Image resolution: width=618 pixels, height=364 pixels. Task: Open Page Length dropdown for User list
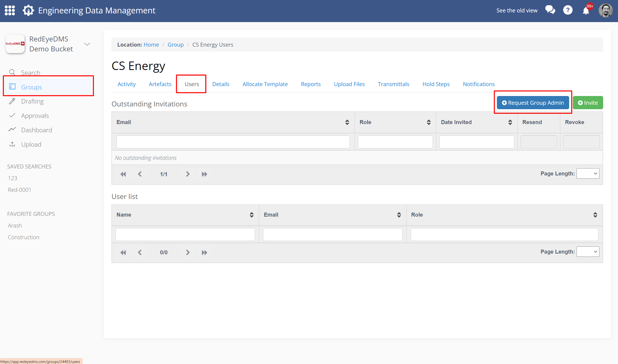tap(588, 252)
